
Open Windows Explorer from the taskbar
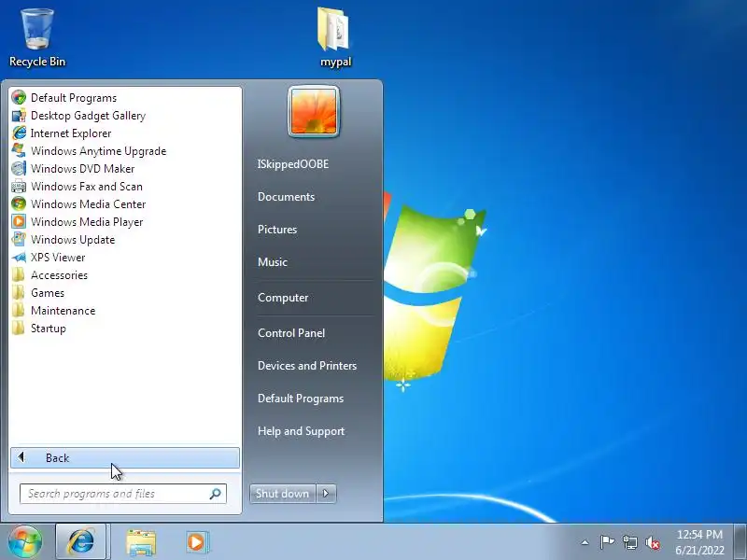coord(141,542)
